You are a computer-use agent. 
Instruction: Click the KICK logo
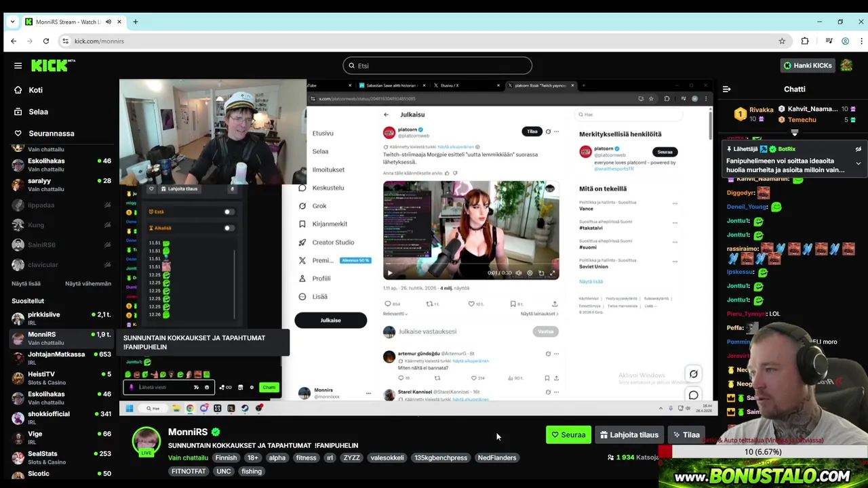(53, 66)
